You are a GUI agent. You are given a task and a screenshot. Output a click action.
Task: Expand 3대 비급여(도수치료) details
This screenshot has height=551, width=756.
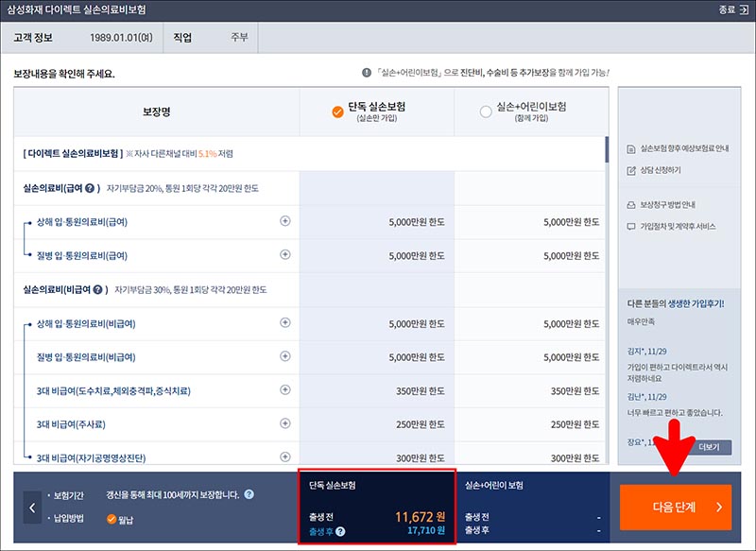click(x=285, y=389)
